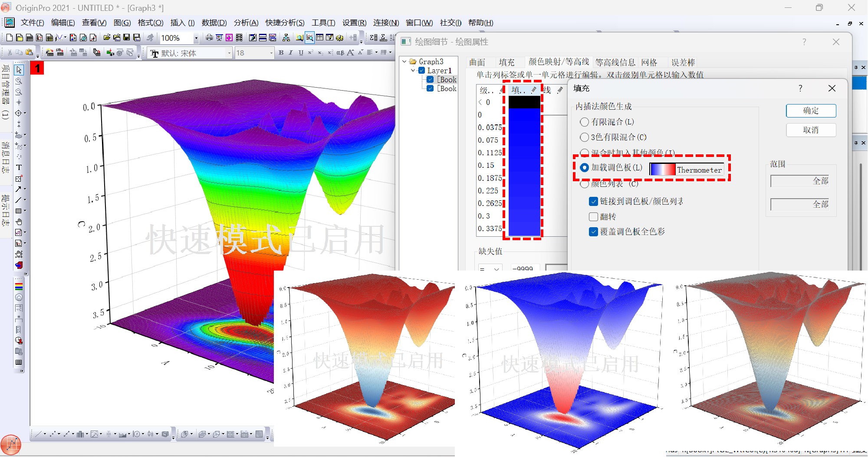Select the pan hand tool

19,222
